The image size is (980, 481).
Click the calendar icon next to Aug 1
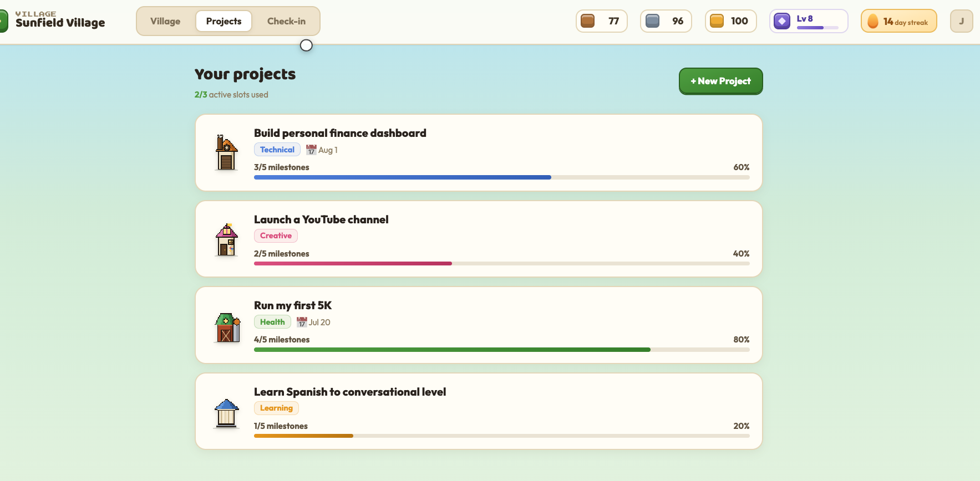311,150
